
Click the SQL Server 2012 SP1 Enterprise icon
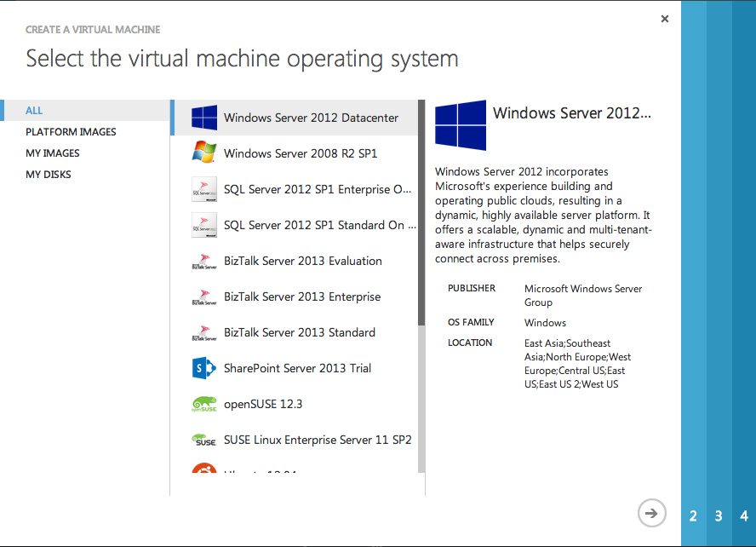(204, 189)
